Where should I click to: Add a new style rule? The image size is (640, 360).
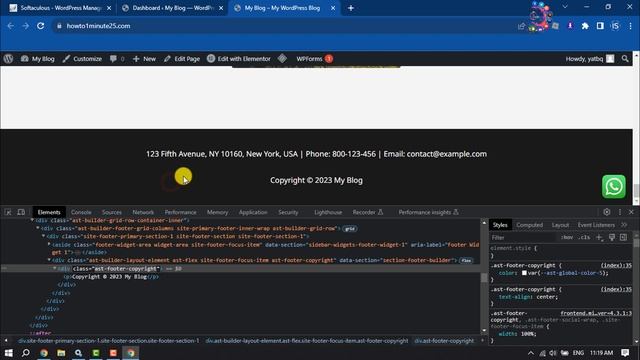(599, 237)
